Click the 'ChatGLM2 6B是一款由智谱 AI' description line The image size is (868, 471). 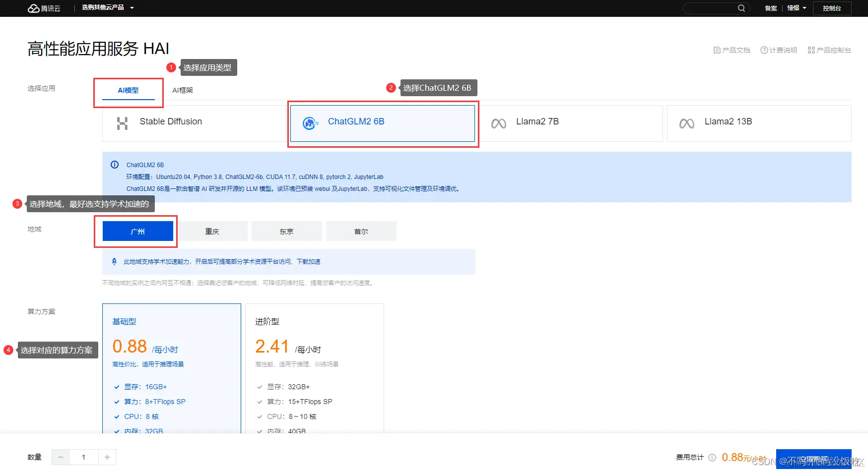(x=294, y=188)
